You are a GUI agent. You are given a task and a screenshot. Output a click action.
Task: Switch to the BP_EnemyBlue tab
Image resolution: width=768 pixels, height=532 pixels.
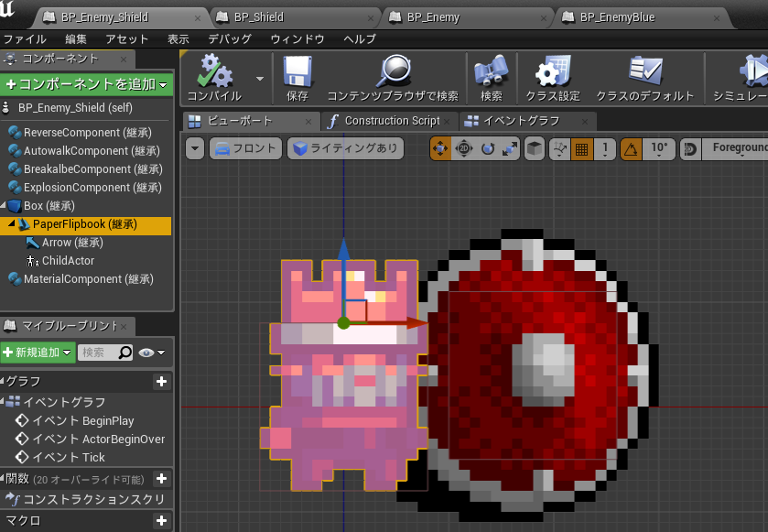[x=617, y=17]
